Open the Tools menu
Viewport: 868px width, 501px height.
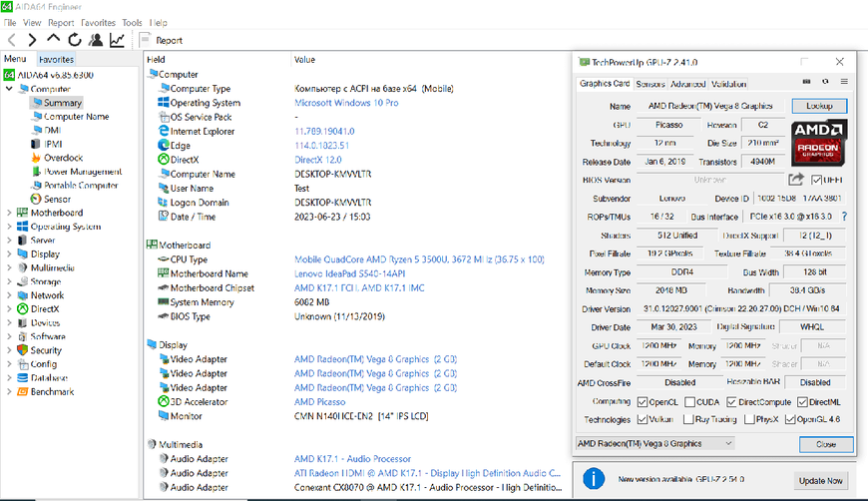tap(132, 23)
